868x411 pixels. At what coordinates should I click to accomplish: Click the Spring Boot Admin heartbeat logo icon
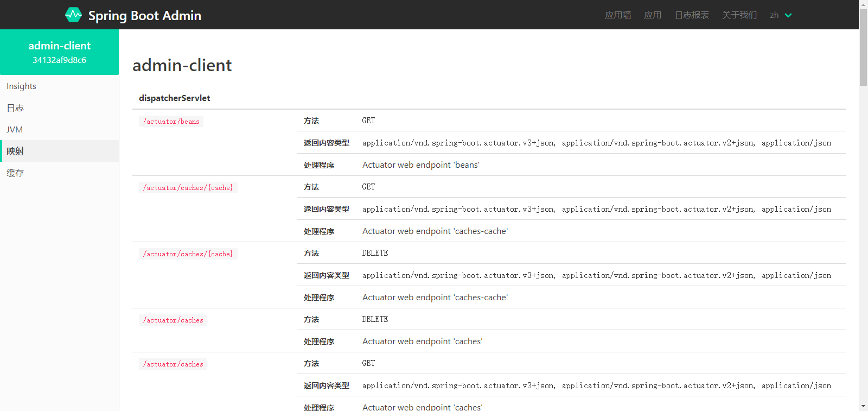click(73, 15)
